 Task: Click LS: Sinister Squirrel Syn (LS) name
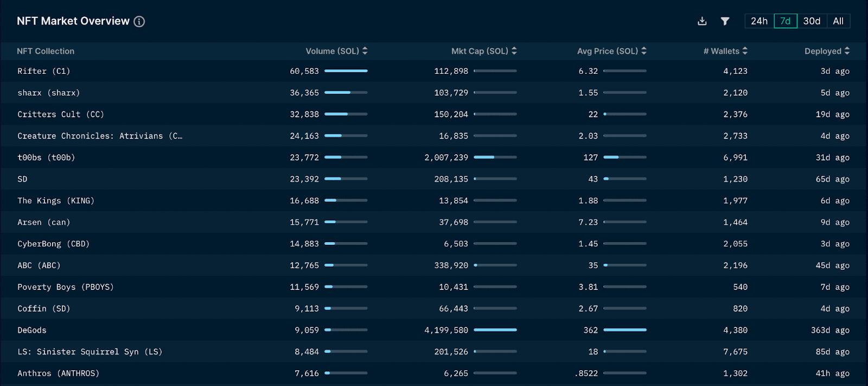point(90,352)
